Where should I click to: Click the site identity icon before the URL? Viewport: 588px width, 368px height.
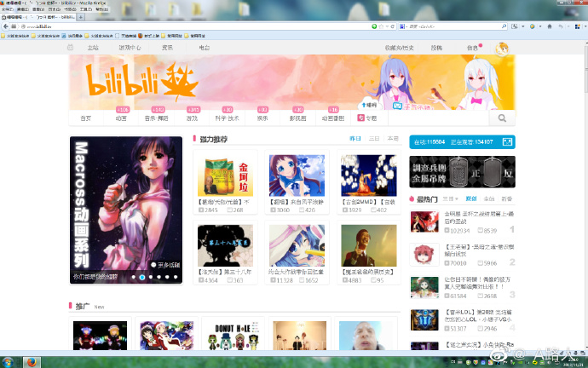click(23, 26)
